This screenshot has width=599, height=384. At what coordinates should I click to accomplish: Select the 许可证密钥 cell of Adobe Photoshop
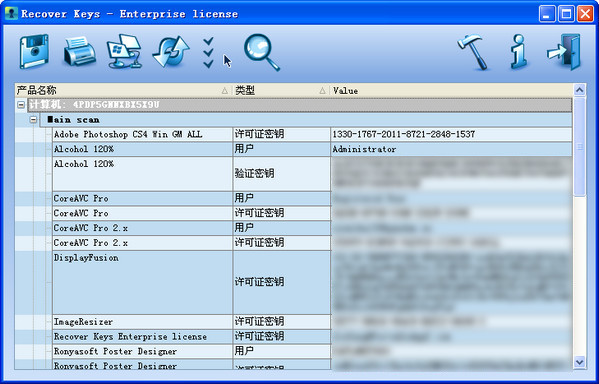point(282,134)
